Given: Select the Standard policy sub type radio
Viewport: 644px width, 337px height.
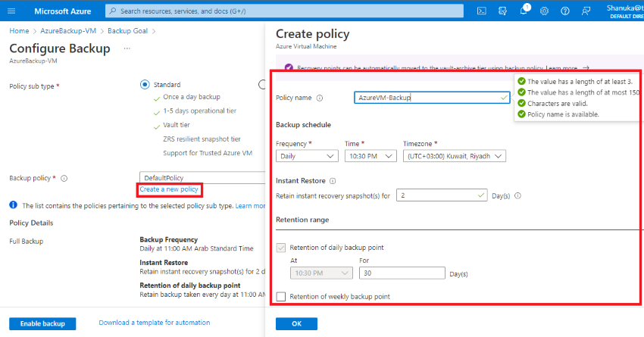Looking at the screenshot, I should tap(145, 85).
